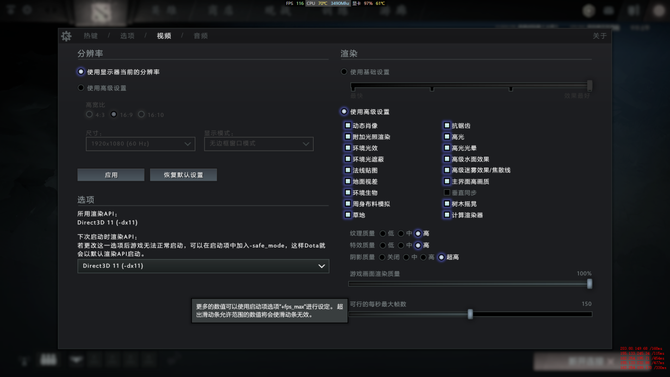Image resolution: width=670 pixels, height=377 pixels.
Task: Toggle the 环境光遮蔽 checkbox
Action: (347, 159)
